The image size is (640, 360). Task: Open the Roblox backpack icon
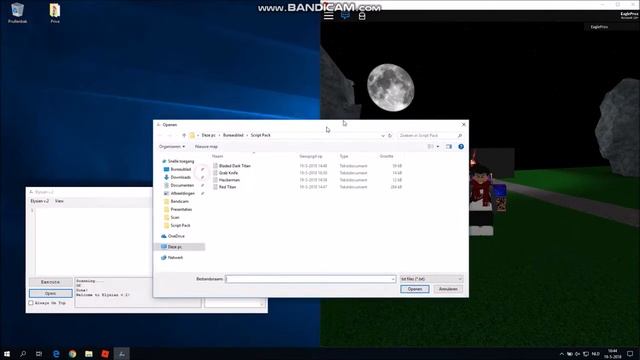point(362,16)
